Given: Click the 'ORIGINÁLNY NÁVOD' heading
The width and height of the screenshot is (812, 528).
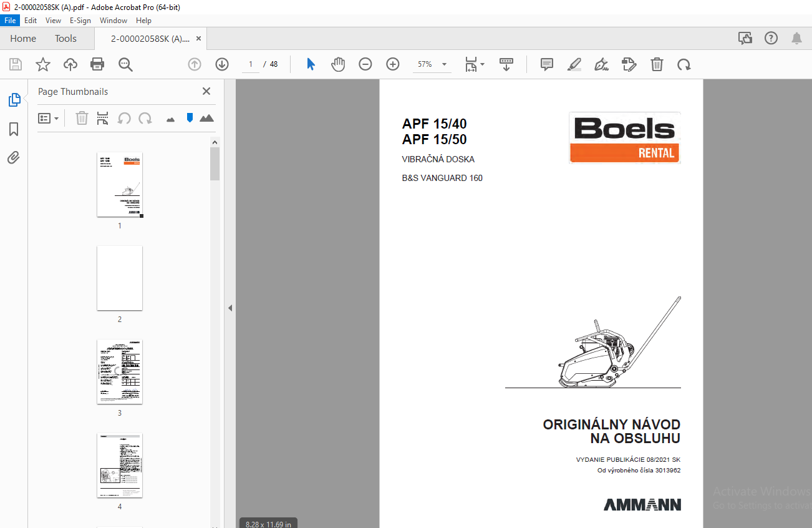Looking at the screenshot, I should coord(612,425).
